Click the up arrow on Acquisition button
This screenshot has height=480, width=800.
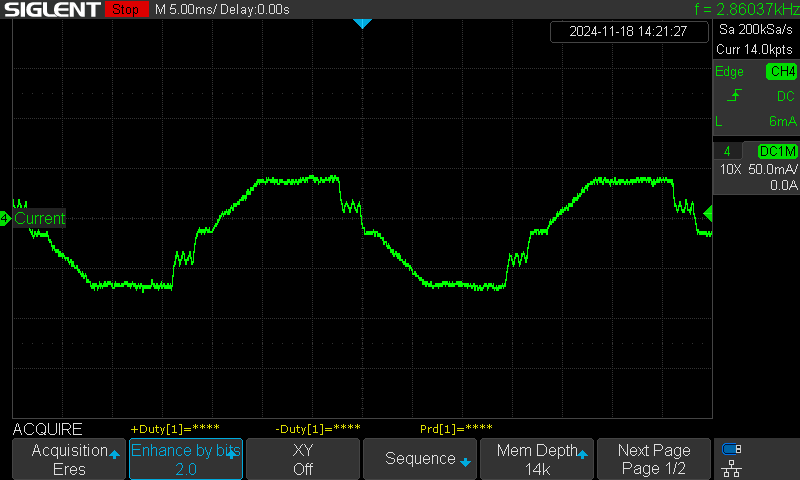point(114,454)
